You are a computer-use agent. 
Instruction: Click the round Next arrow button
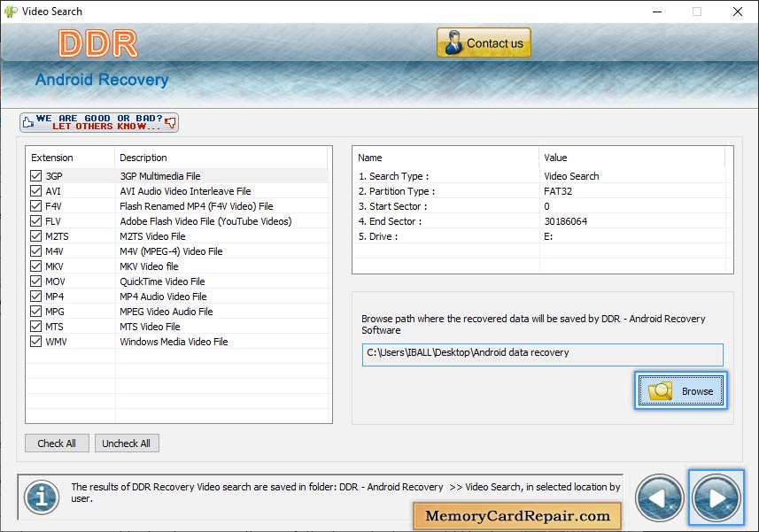(716, 497)
